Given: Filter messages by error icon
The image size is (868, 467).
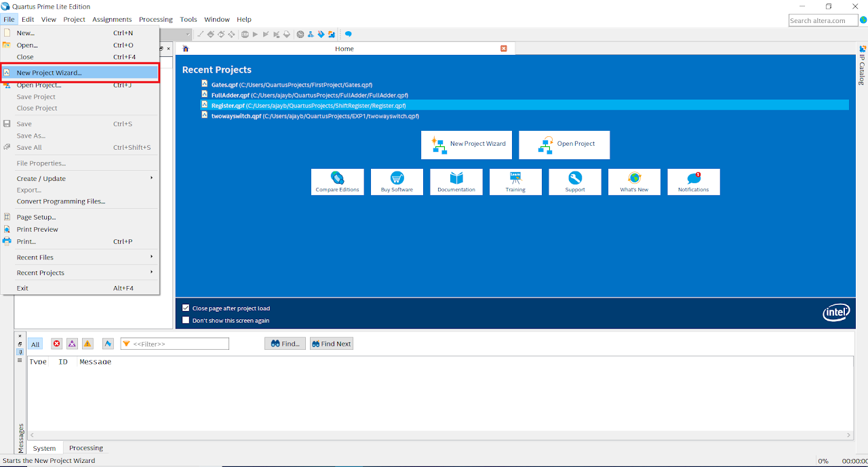Looking at the screenshot, I should [x=56, y=344].
